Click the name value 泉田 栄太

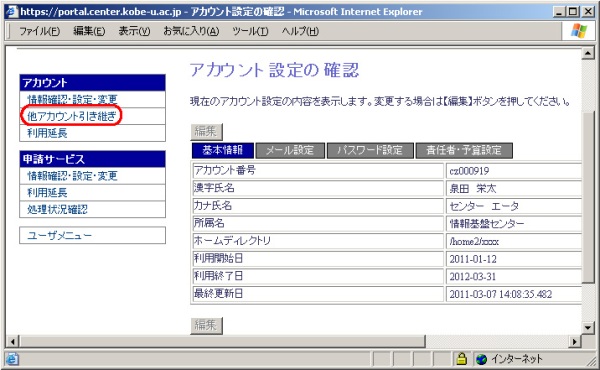pyautogui.click(x=473, y=188)
